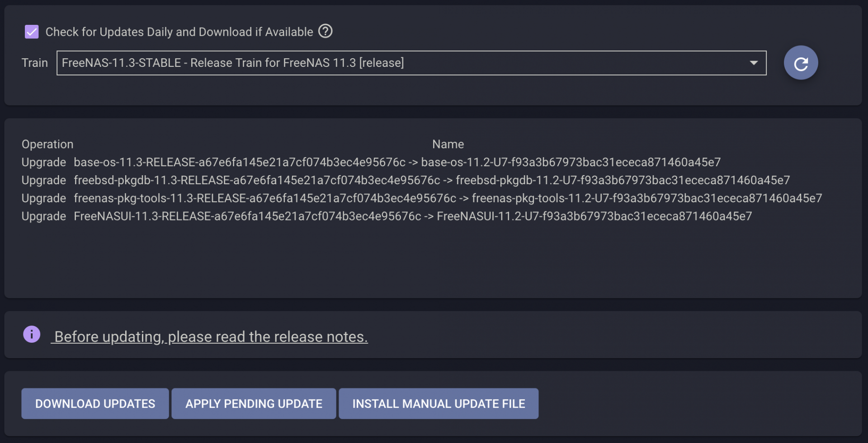Screen dimensions: 868x443
Task: Click the Operation column header
Action: pyautogui.click(x=47, y=144)
